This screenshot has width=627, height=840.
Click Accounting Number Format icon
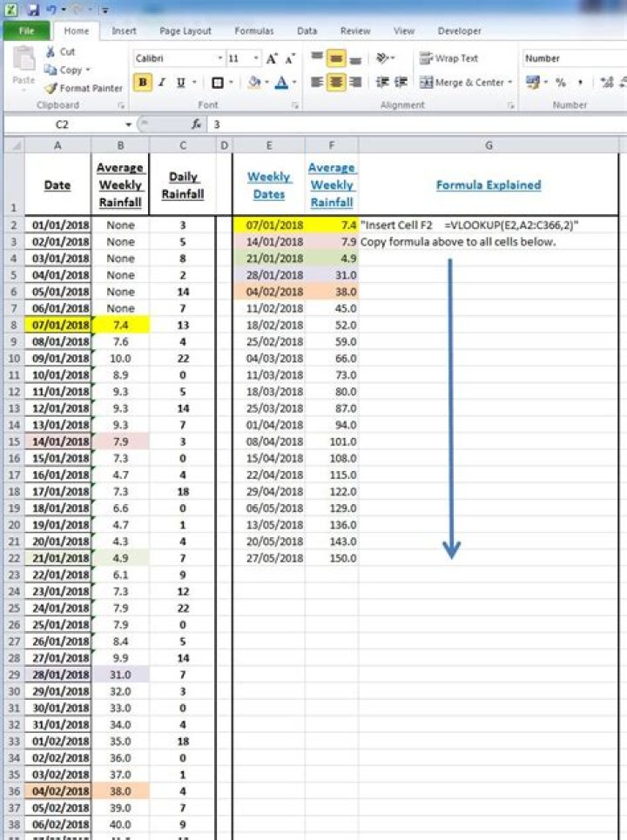(532, 82)
